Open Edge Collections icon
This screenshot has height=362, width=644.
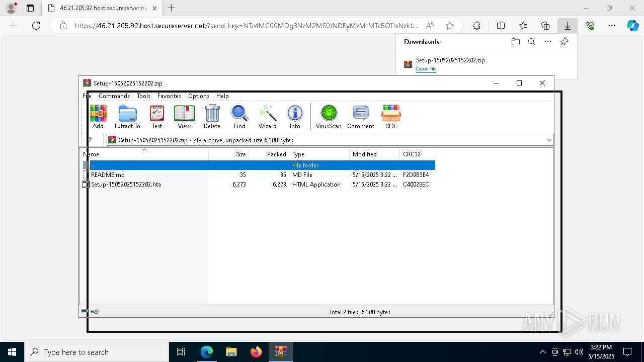click(x=545, y=26)
